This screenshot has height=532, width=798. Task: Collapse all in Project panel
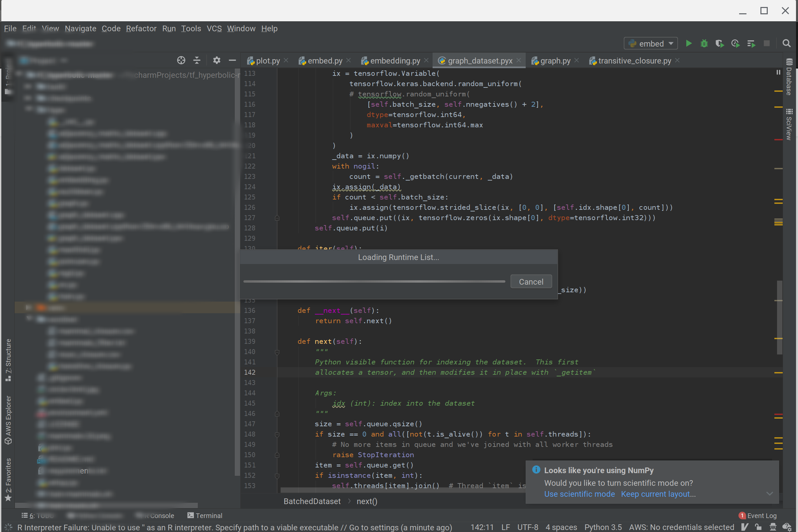tap(197, 61)
